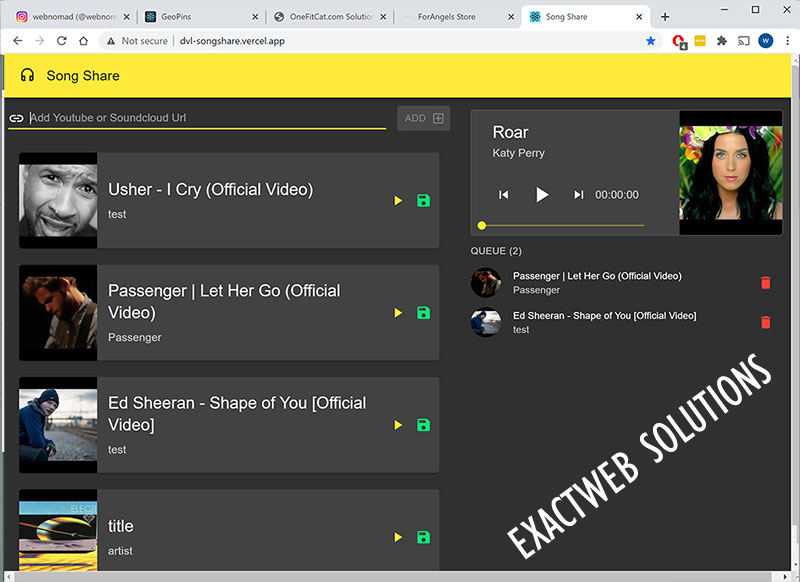Play the 'title' by artist song
The width and height of the screenshot is (800, 582).
click(398, 537)
